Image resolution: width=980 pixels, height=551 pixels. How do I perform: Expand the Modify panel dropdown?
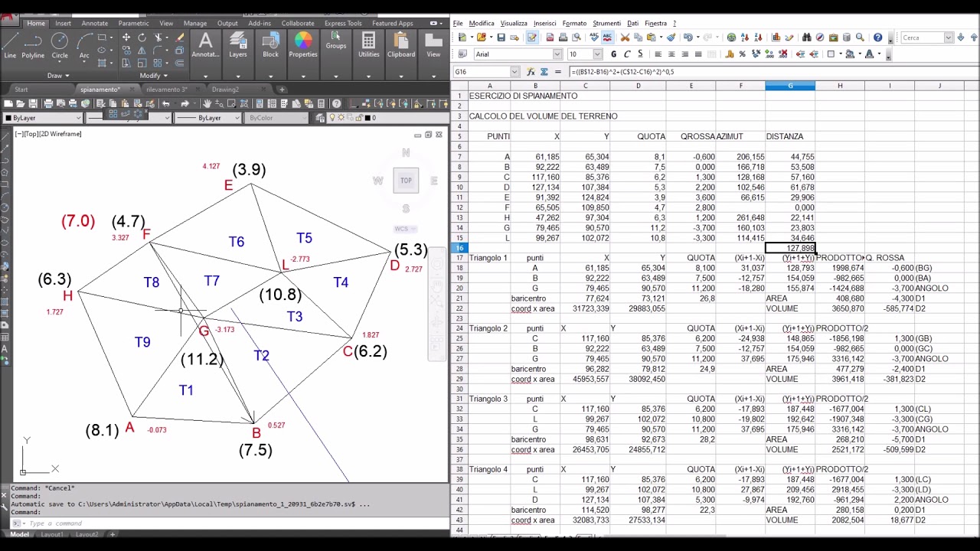click(154, 76)
